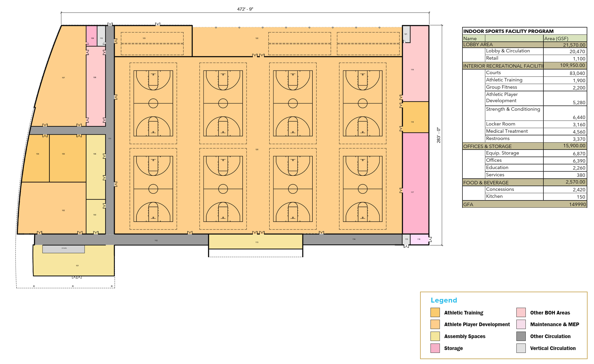The image size is (594, 364).
Task: Click the Maintenance & MEP legend swatch
Action: (x=521, y=324)
